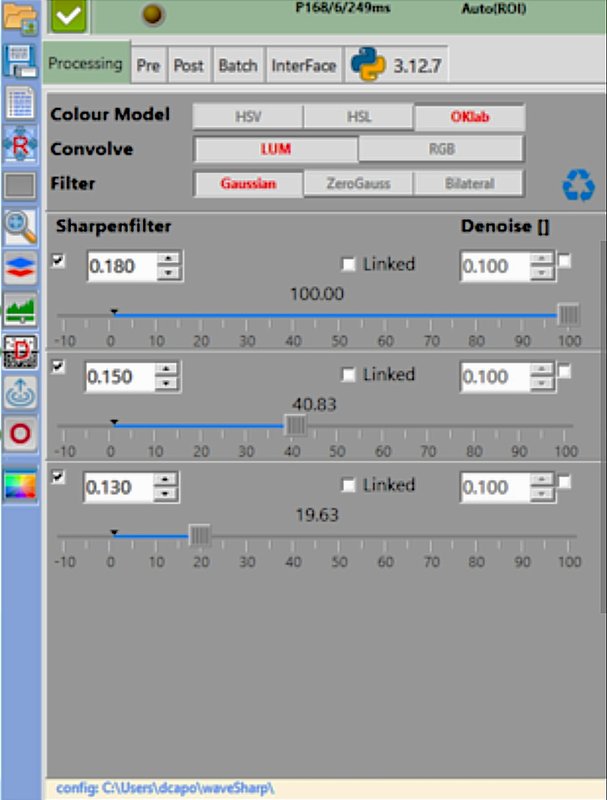Open file with the folder icon
The image size is (607, 800).
(20, 18)
